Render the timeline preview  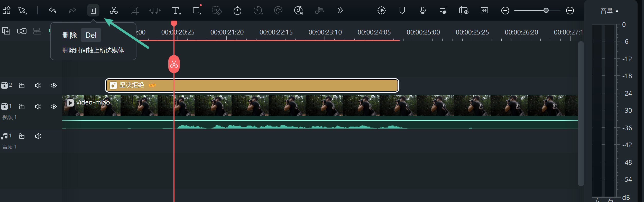[382, 10]
